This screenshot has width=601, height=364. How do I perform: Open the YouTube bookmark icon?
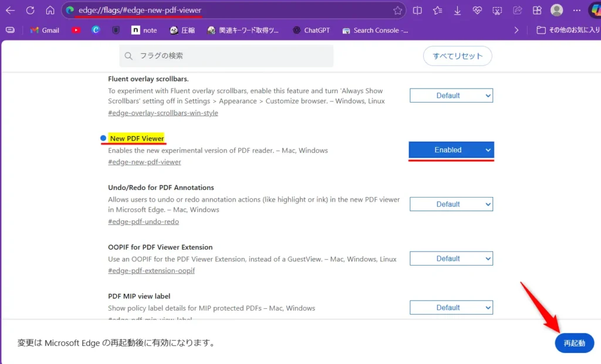point(76,30)
